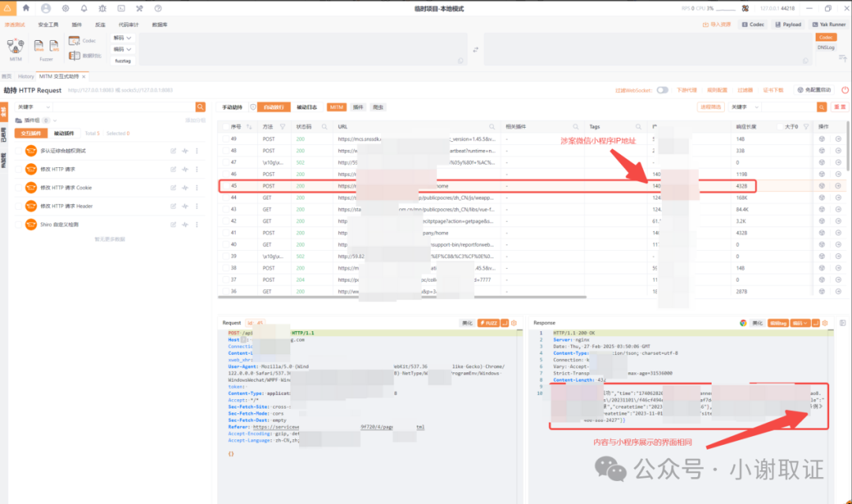
Task: Search plugins with the orange magnifier button
Action: click(200, 107)
